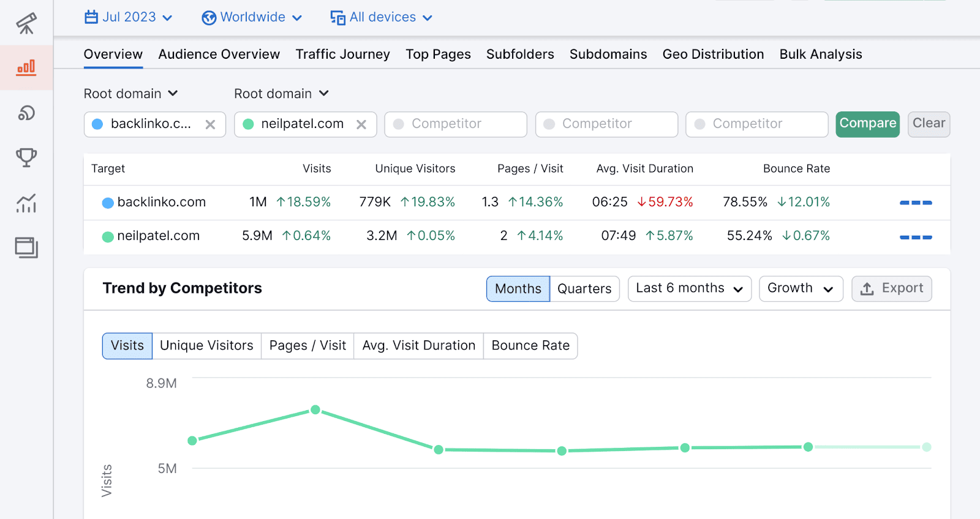Click the Unique Visitors column header
The height and width of the screenshot is (519, 980).
pos(415,169)
